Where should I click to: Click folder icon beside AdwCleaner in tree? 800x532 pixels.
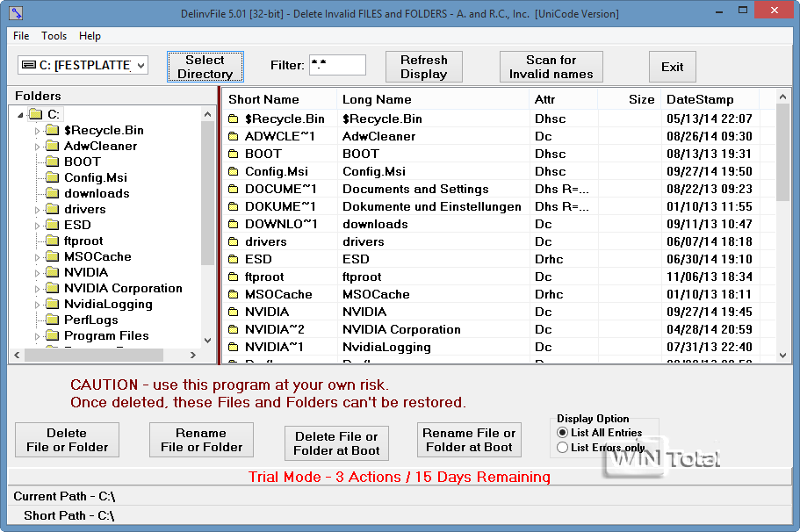click(52, 146)
